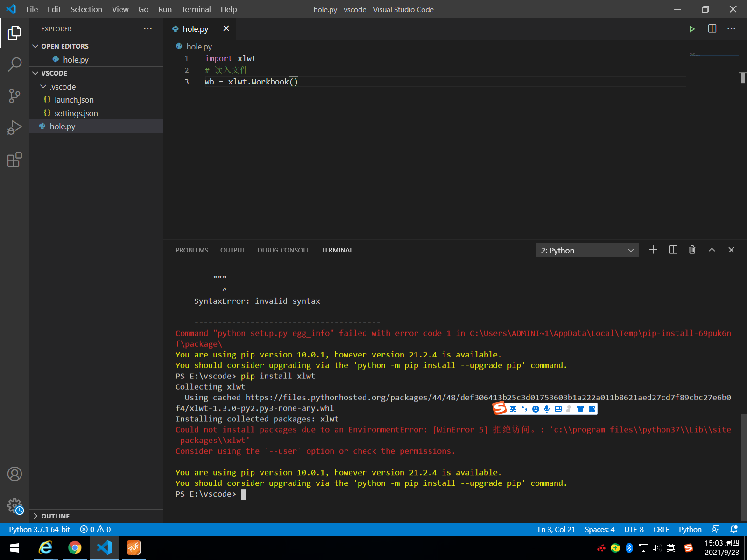The image size is (747, 560).
Task: Collapse the OPEN EDITORS section
Action: (96, 46)
